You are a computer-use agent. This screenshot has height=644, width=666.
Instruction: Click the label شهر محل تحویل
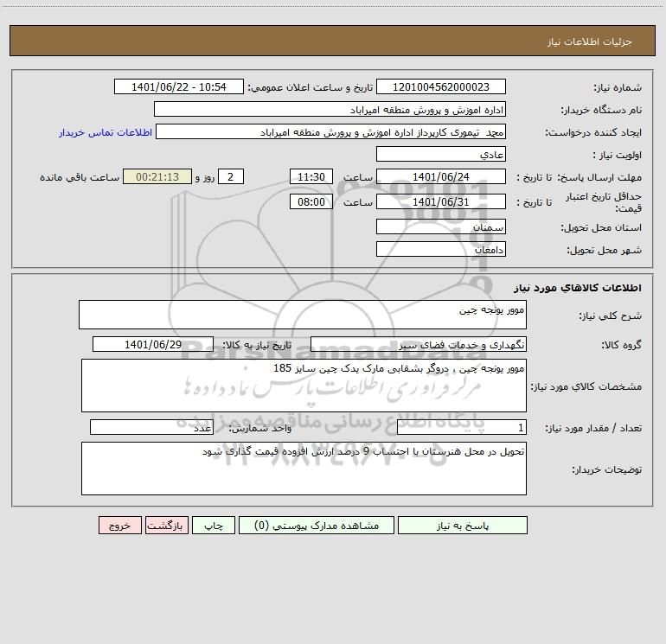point(604,250)
